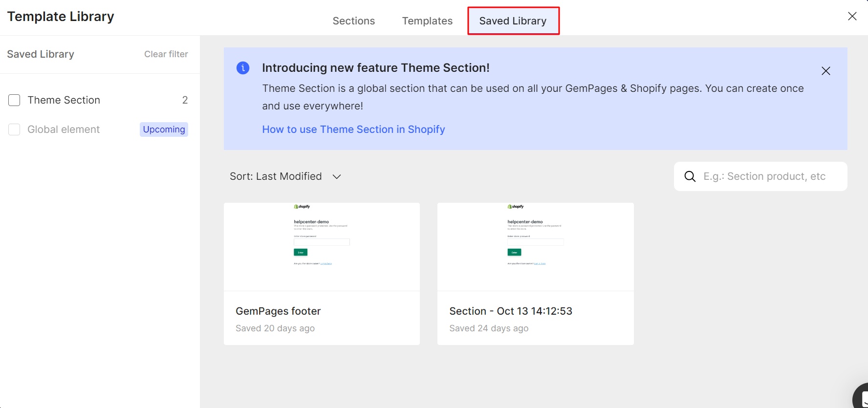Click the Shopify logo in GemPages footer preview
The image size is (868, 408).
click(302, 207)
